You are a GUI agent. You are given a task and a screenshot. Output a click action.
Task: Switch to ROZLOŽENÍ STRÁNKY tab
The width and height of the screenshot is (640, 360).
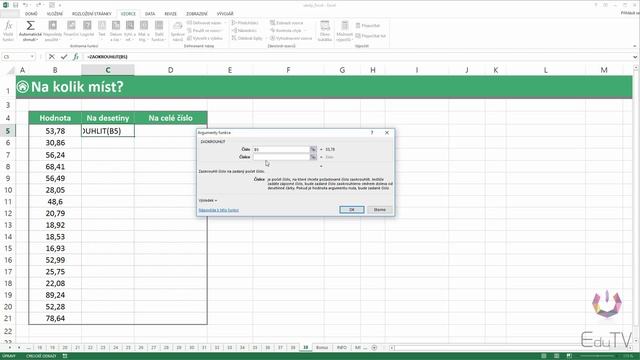pyautogui.click(x=91, y=14)
